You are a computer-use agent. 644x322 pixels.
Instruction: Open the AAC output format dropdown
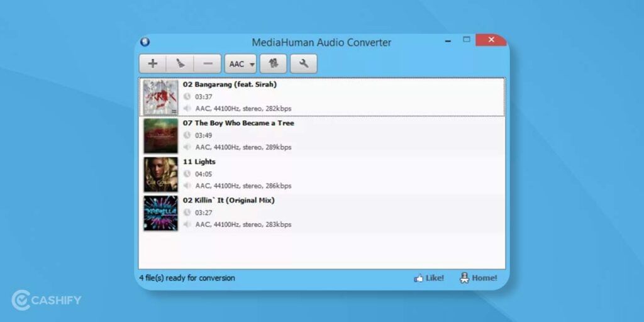pos(240,64)
